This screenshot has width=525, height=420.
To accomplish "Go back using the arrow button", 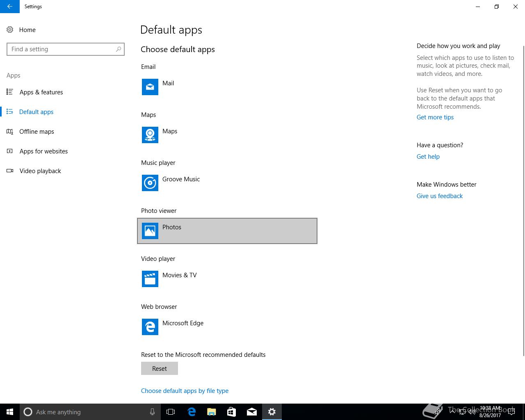I will (10, 7).
